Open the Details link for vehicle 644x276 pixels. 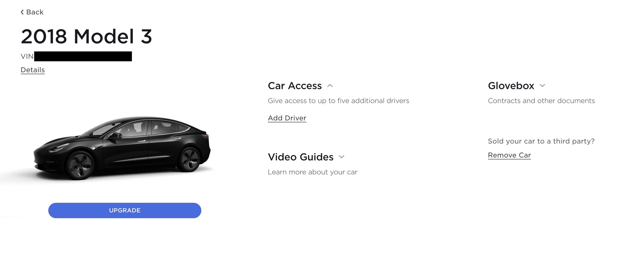click(x=32, y=69)
